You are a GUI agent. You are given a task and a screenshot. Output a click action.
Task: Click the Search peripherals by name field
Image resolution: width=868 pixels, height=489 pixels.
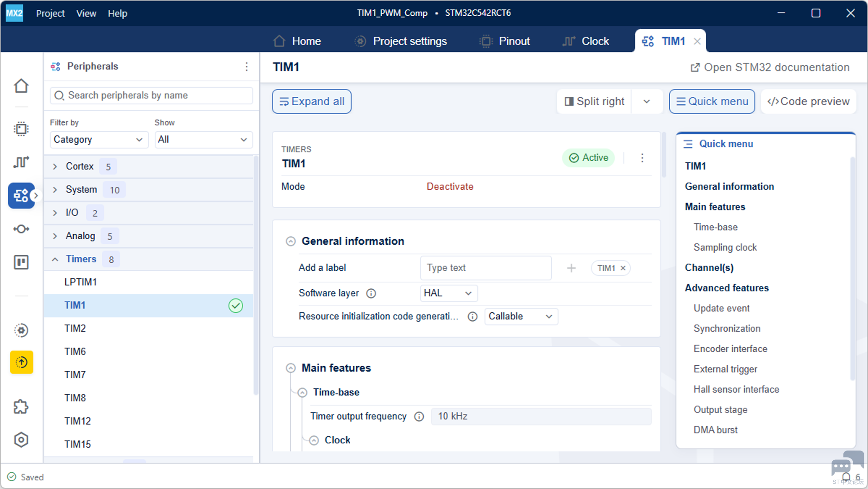point(151,95)
